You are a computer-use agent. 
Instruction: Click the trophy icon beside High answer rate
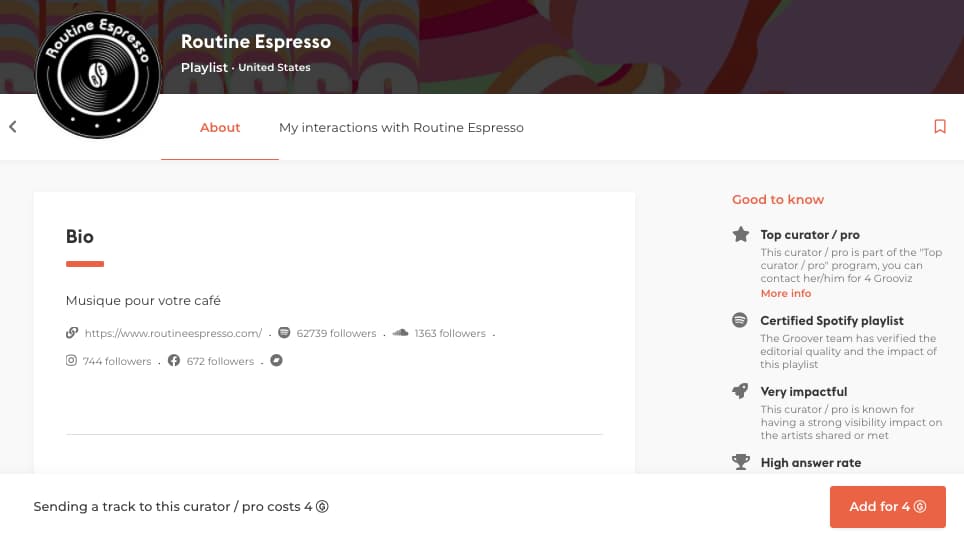tap(741, 462)
